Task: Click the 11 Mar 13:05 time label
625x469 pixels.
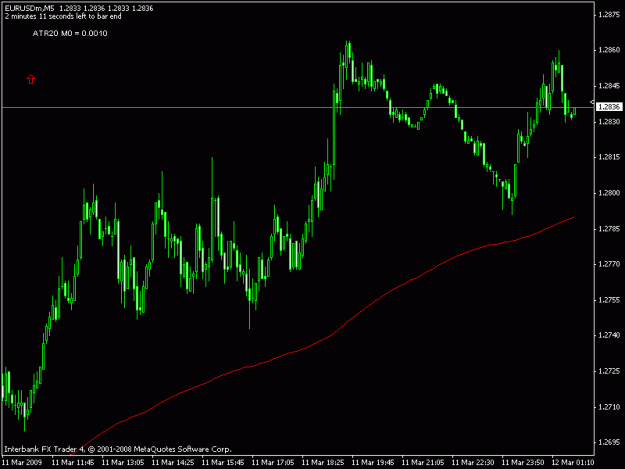Action: coord(123,463)
